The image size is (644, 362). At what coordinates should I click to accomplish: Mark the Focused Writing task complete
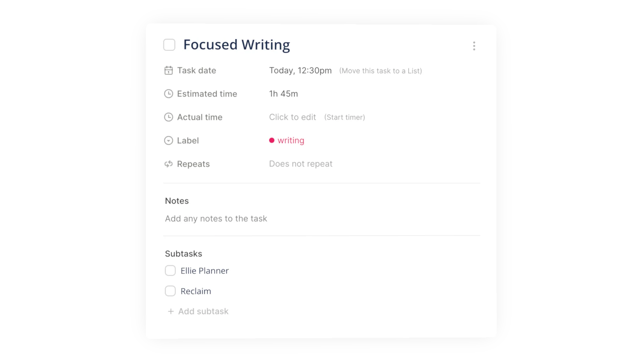(169, 45)
